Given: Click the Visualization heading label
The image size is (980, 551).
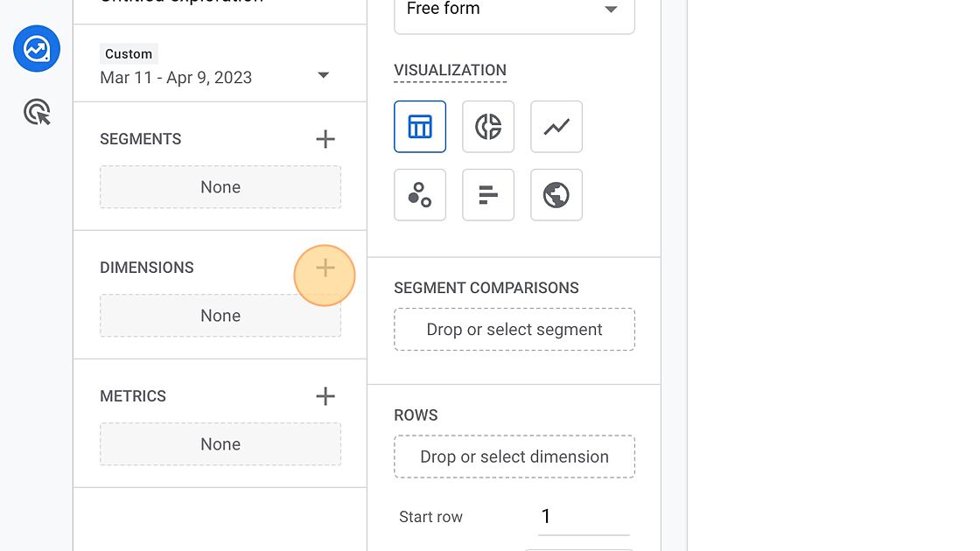Looking at the screenshot, I should coord(450,70).
